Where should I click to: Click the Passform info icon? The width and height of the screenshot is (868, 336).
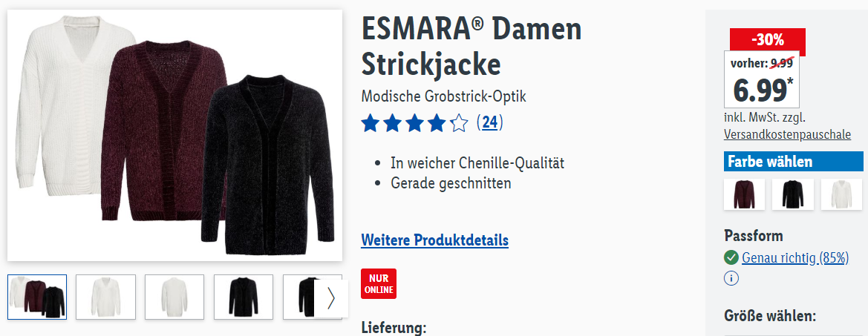(731, 279)
